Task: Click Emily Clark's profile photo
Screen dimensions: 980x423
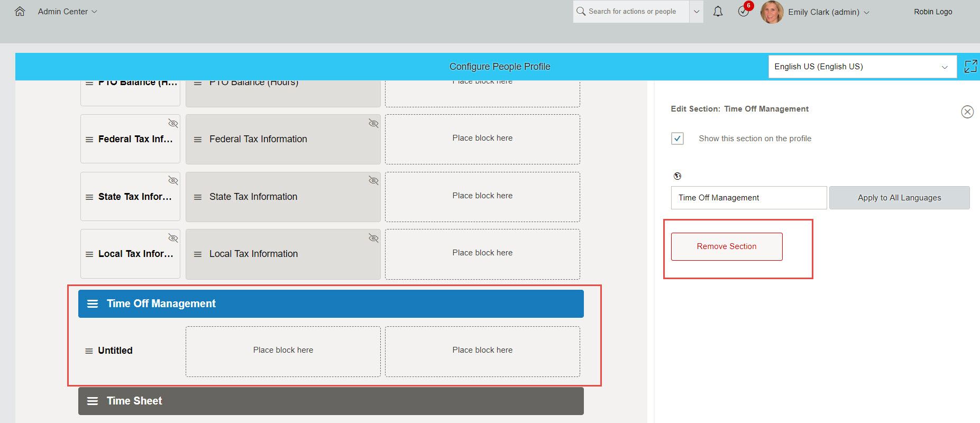Action: [x=772, y=12]
